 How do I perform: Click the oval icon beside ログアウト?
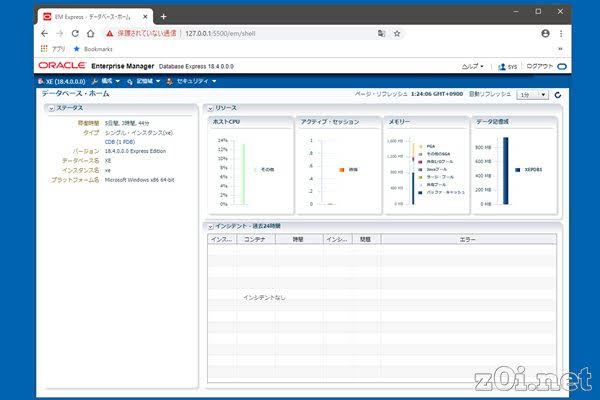click(x=562, y=67)
